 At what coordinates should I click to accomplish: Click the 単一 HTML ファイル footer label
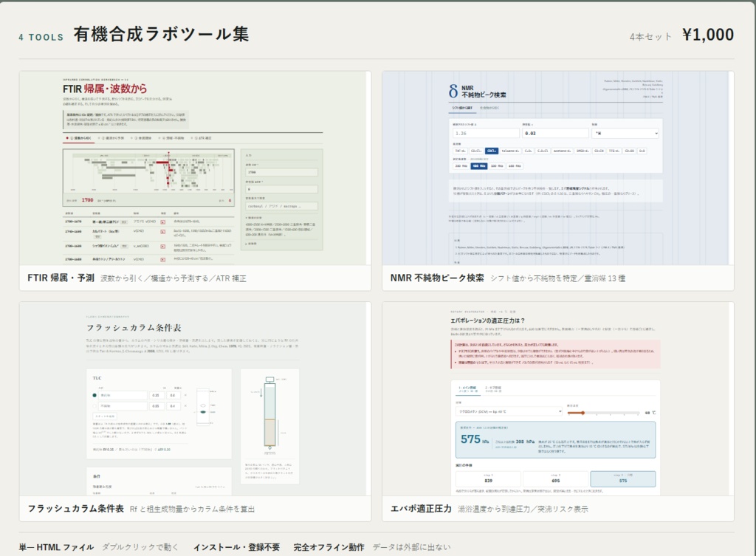(x=56, y=547)
